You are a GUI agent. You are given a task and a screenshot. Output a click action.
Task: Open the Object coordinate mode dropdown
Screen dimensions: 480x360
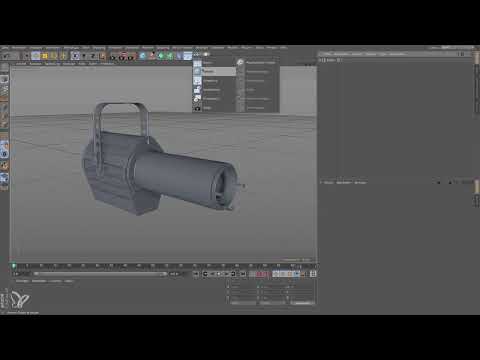click(x=243, y=303)
